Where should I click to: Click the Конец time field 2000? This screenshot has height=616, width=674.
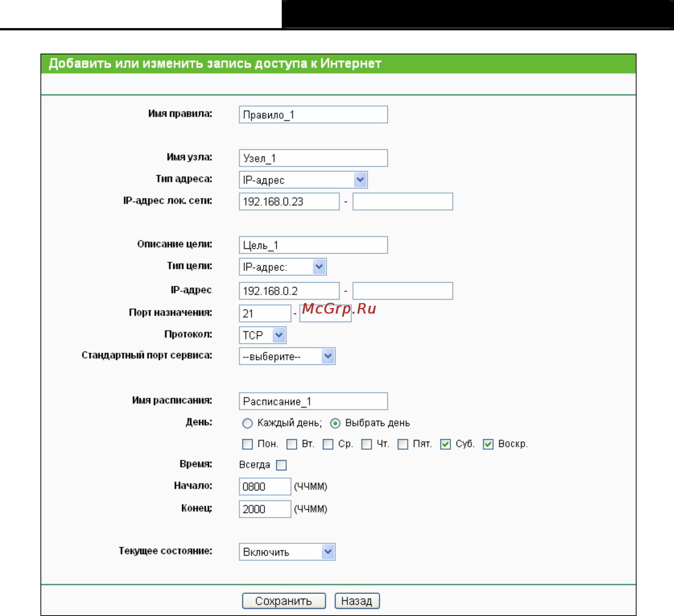point(265,509)
